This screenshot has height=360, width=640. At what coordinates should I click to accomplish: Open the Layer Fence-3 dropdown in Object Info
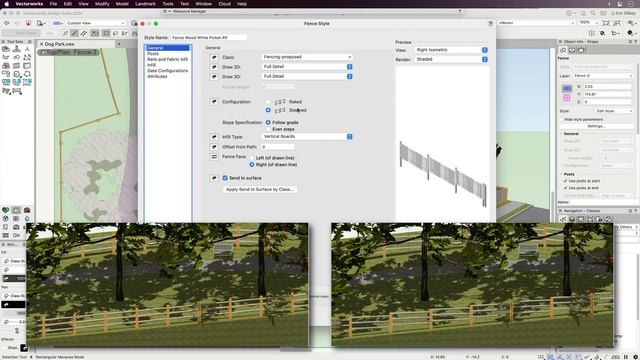[x=603, y=76]
